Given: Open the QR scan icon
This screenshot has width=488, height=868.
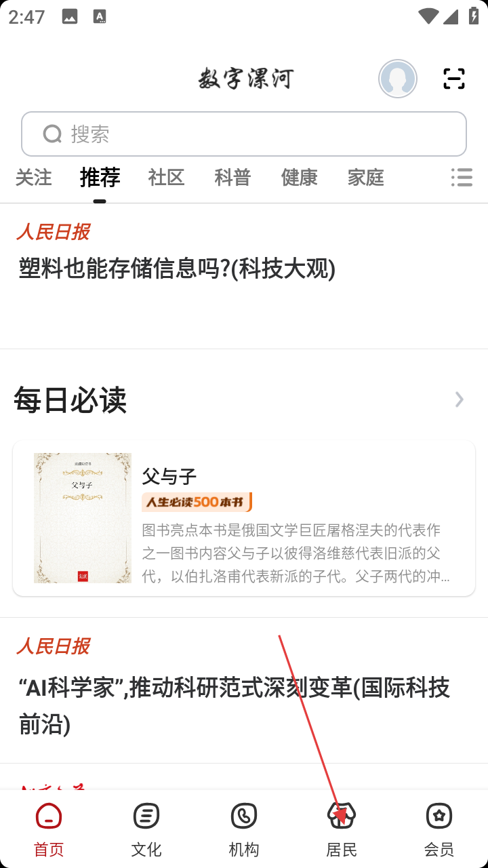Looking at the screenshot, I should (454, 79).
